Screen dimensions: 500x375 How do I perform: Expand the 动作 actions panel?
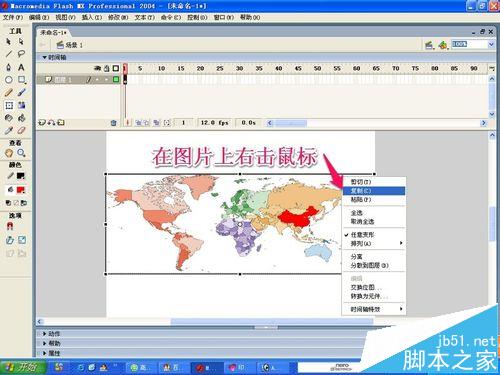[44, 334]
